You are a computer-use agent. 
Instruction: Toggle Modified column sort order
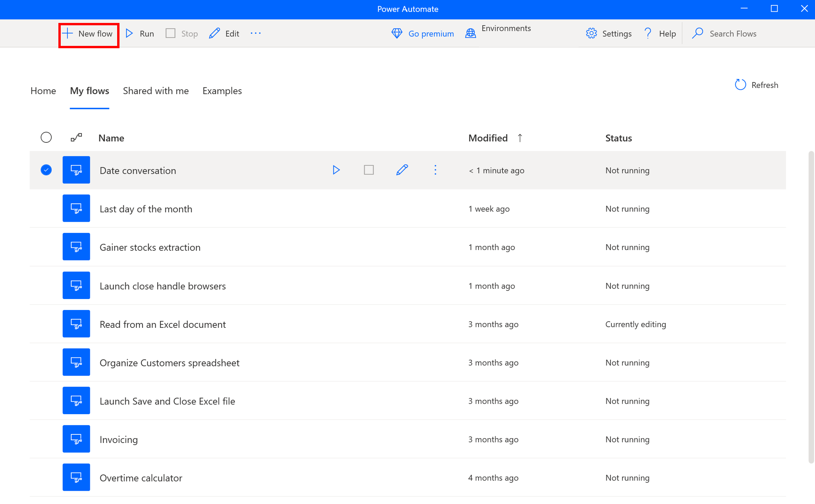coord(520,138)
